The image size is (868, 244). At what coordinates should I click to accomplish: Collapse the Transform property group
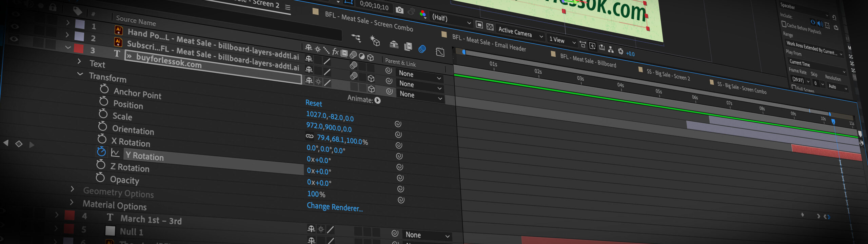[80, 74]
